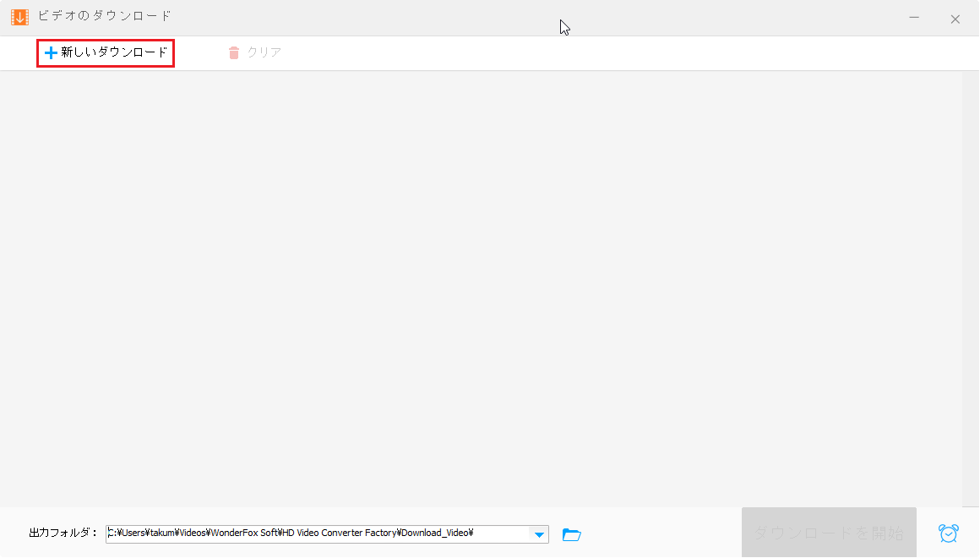Expand the output folder path dropdown arrow
The width and height of the screenshot is (980, 558).
(538, 534)
